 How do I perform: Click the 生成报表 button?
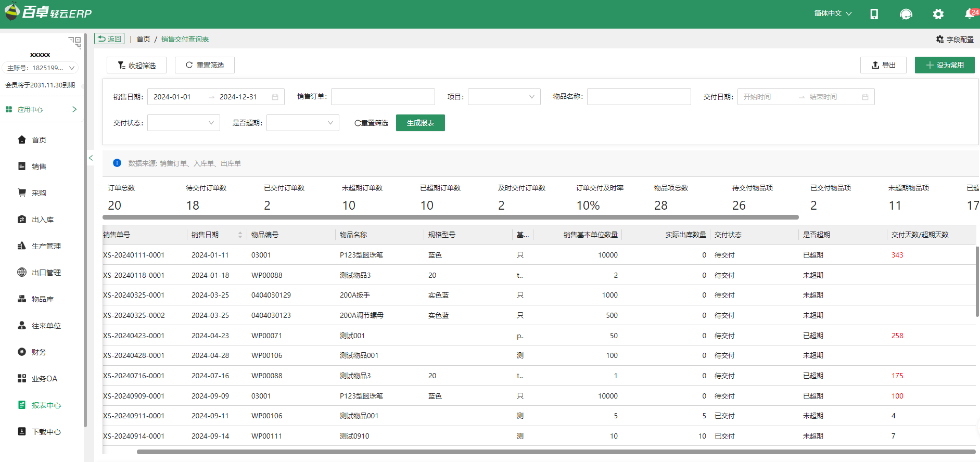(x=420, y=123)
